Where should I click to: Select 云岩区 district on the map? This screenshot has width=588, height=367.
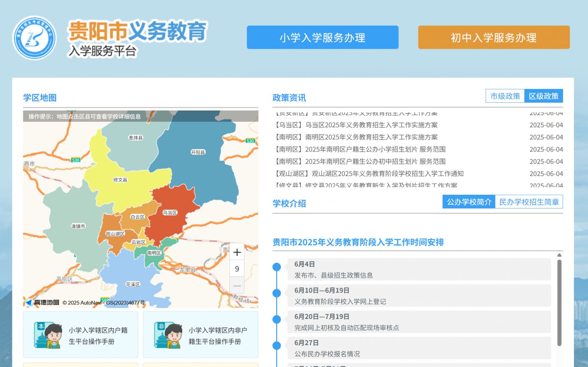click(138, 242)
